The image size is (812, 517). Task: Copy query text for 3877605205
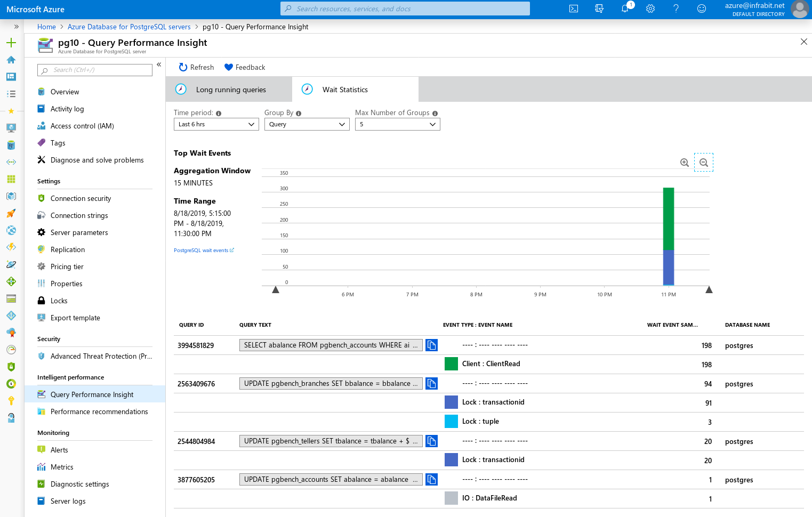[432, 480]
